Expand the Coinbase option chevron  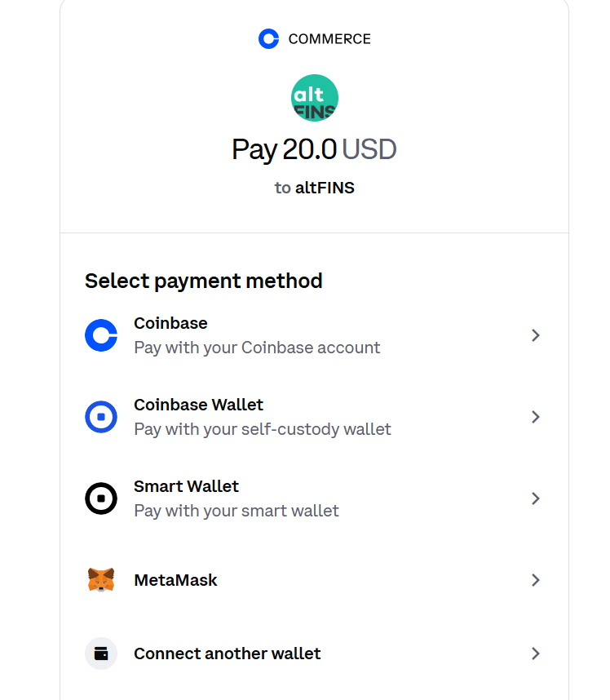pyautogui.click(x=536, y=335)
